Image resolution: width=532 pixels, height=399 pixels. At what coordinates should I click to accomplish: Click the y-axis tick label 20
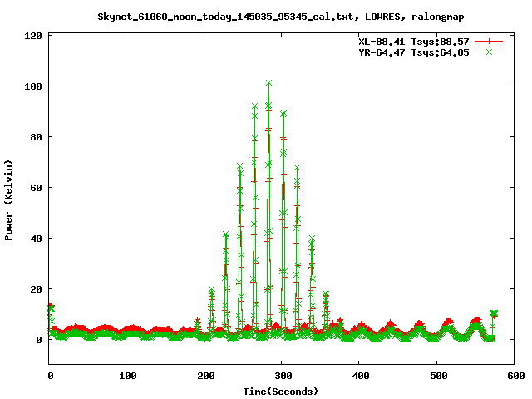point(36,289)
